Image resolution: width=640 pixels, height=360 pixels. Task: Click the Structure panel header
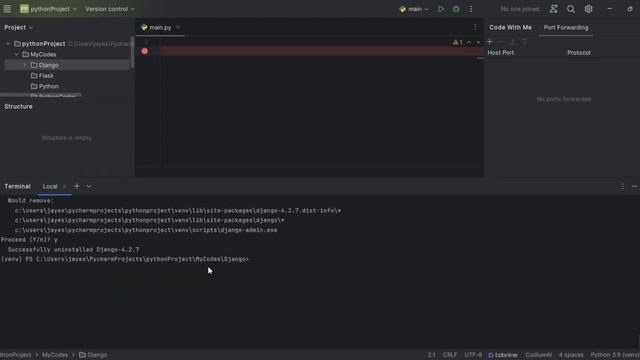coord(18,107)
